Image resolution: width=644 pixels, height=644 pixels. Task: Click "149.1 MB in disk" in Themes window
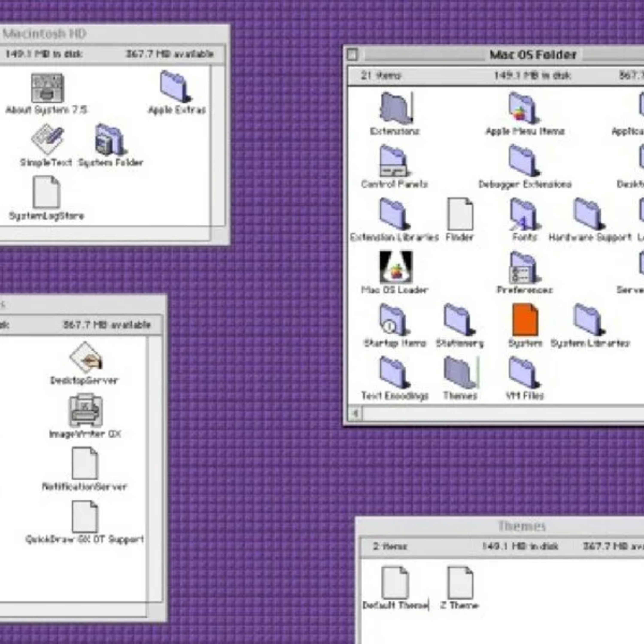point(520,547)
